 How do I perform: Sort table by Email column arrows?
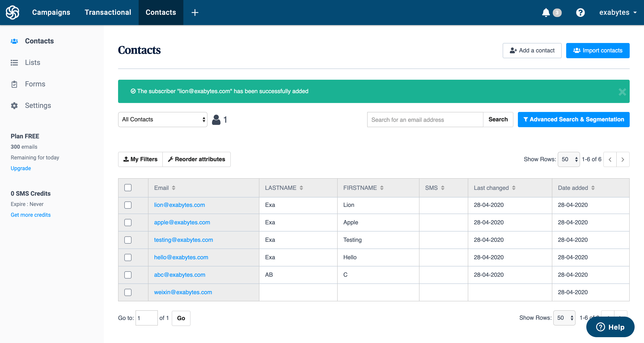[174, 188]
